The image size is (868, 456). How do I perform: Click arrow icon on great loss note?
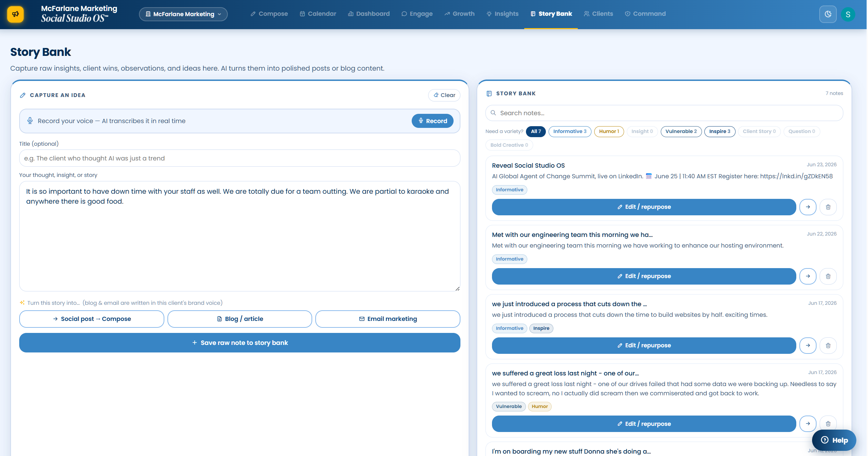808,424
